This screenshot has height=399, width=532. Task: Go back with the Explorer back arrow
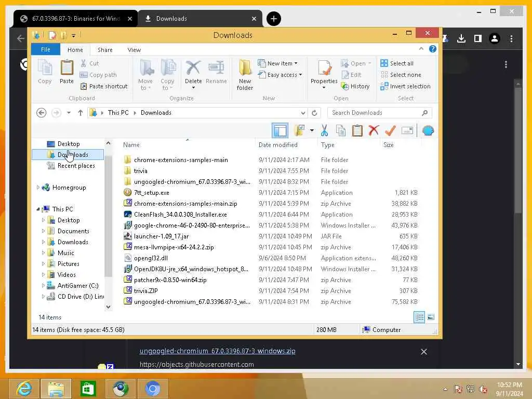coord(41,113)
